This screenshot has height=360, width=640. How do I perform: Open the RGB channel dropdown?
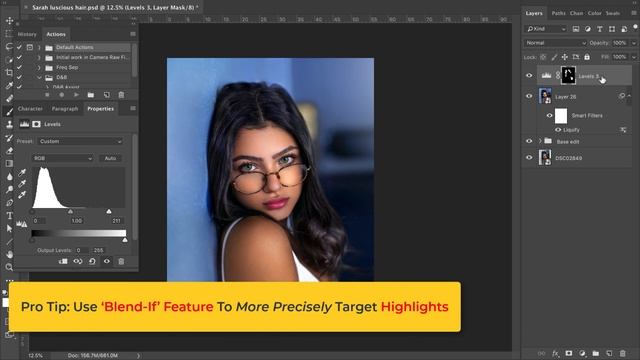[x=63, y=158]
